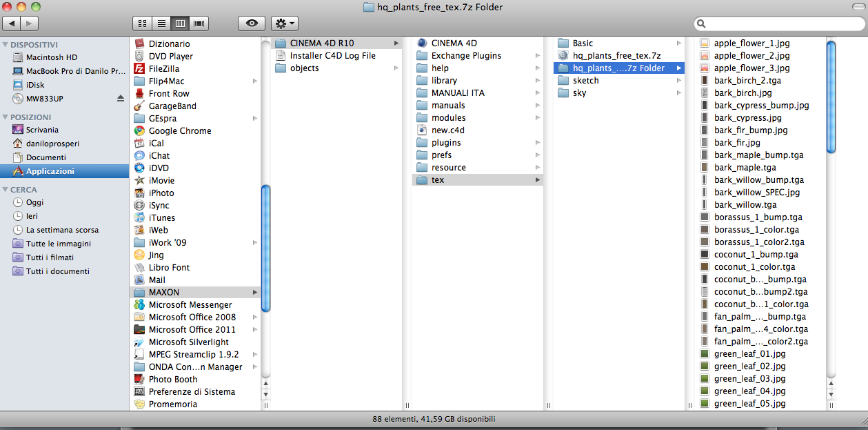868x430 pixels.
Task: Switch to icon view mode
Action: (x=141, y=23)
